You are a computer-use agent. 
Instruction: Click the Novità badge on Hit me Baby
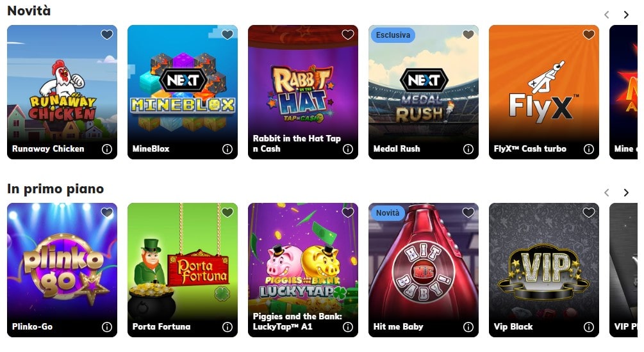point(387,213)
